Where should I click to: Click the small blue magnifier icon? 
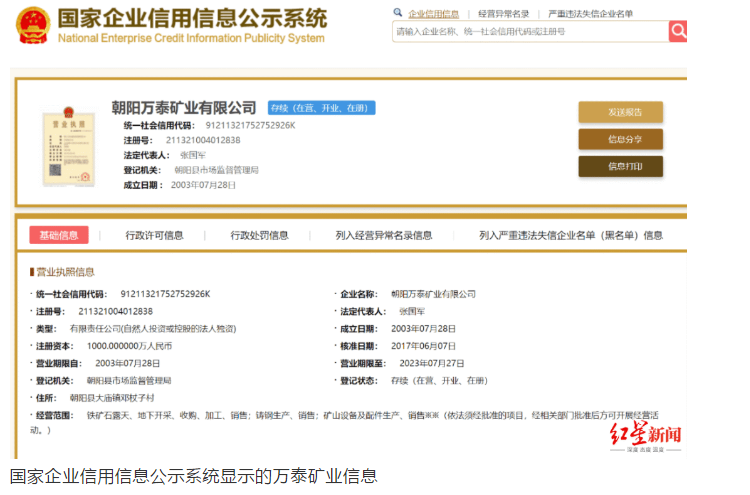tap(399, 14)
